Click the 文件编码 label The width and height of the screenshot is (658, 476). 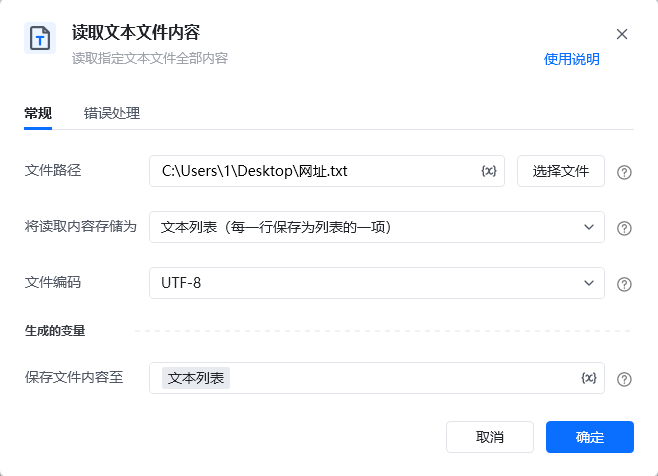(x=53, y=282)
